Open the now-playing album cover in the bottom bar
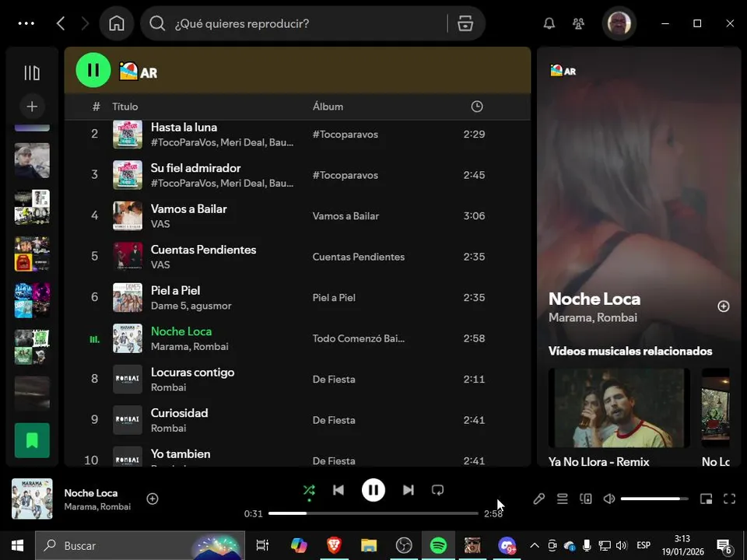The height and width of the screenshot is (560, 747). coord(32,499)
